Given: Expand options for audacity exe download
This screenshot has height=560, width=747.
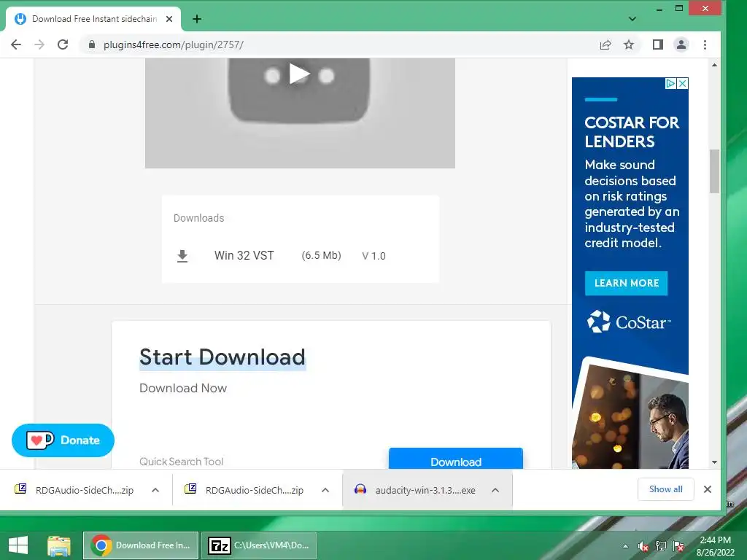Looking at the screenshot, I should click(x=495, y=490).
